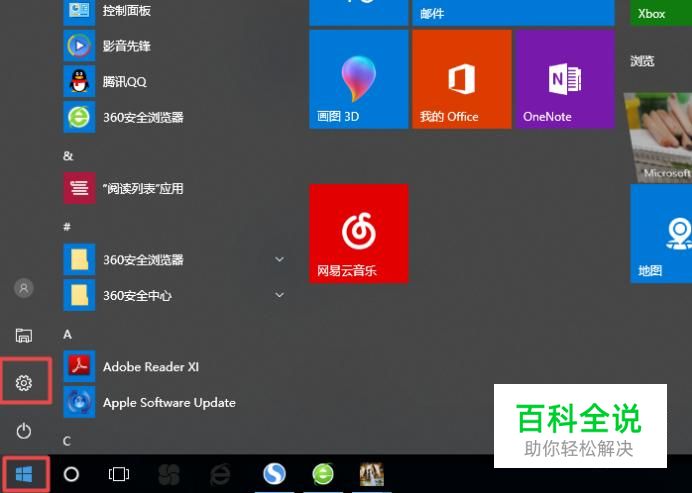692x493 pixels.
Task: Expand the 360安全中心 folder chevron
Action: coord(279,294)
